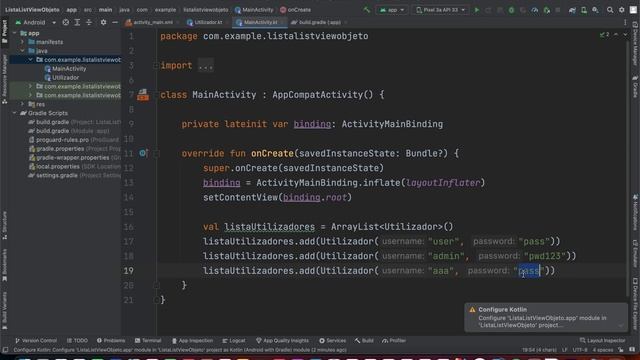The width and height of the screenshot is (640, 360).
Task: Click the MainActivity breadcrumb item
Action: pos(254,10)
